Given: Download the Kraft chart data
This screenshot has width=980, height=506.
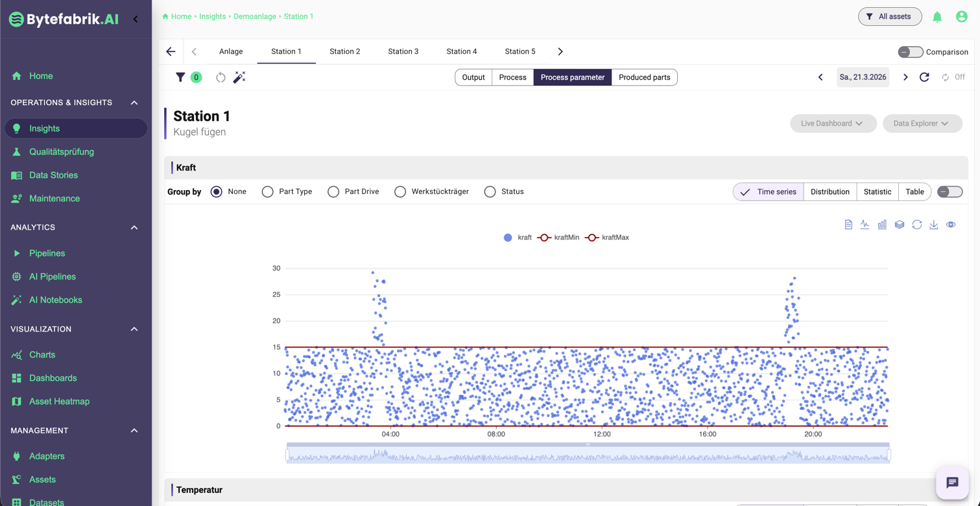Looking at the screenshot, I should pos(933,224).
